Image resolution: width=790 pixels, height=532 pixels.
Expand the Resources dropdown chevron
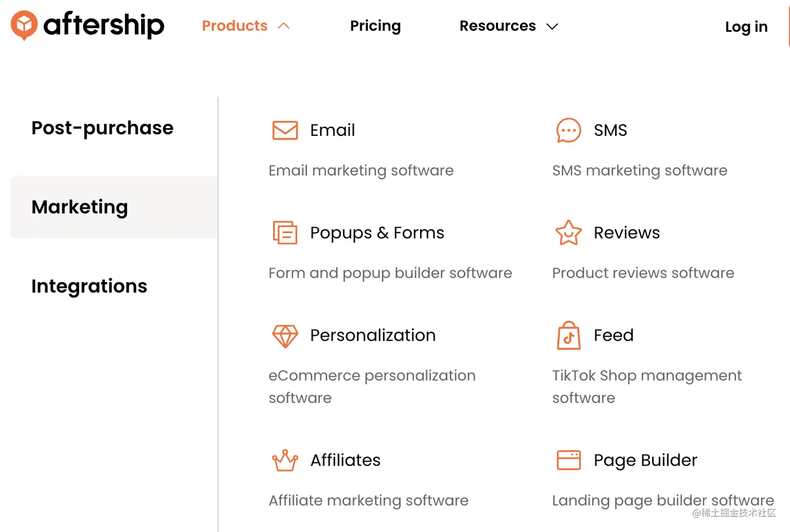(x=552, y=27)
